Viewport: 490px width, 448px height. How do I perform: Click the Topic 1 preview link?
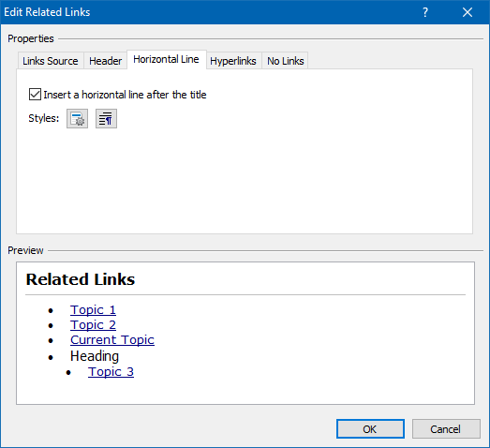93,310
